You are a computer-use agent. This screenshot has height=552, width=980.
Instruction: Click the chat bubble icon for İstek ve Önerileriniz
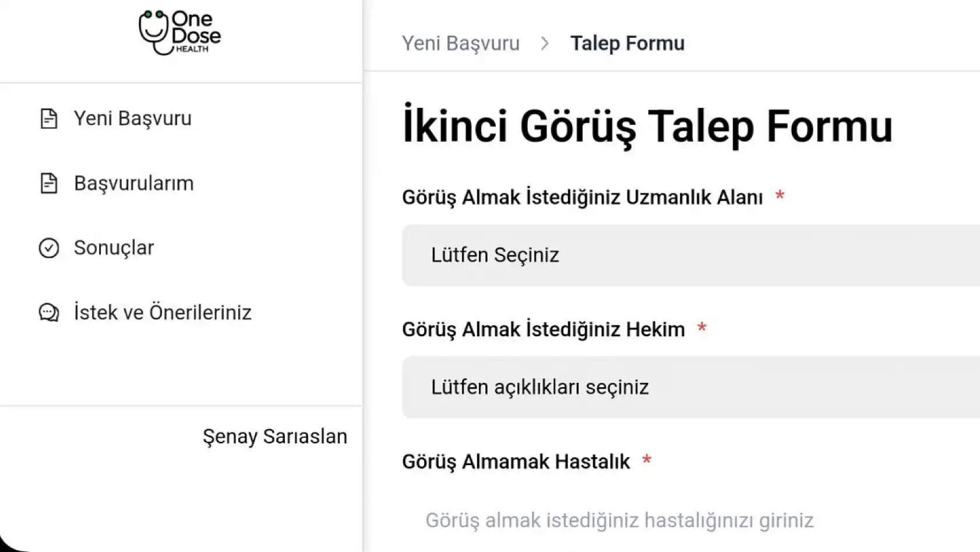click(x=49, y=312)
